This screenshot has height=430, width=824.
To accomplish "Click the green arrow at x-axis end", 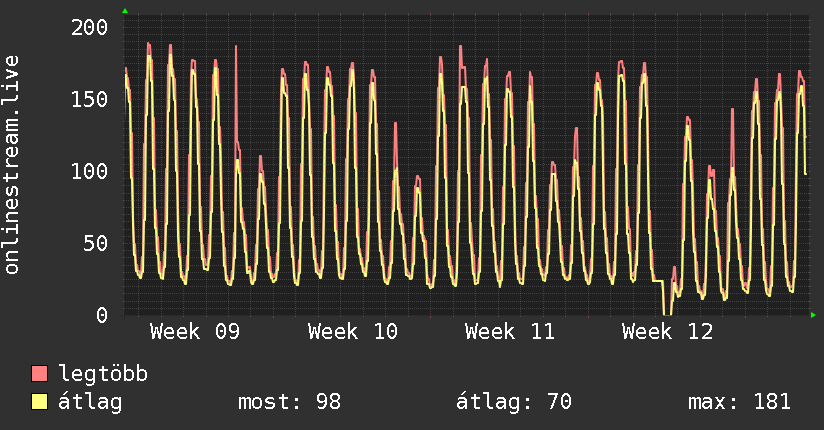I will pos(813,315).
